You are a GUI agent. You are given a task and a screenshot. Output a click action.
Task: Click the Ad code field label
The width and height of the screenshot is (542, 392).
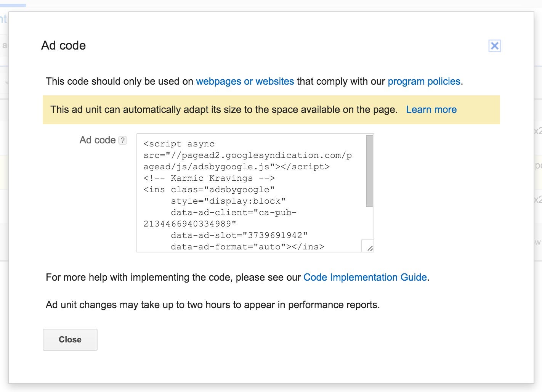(97, 140)
